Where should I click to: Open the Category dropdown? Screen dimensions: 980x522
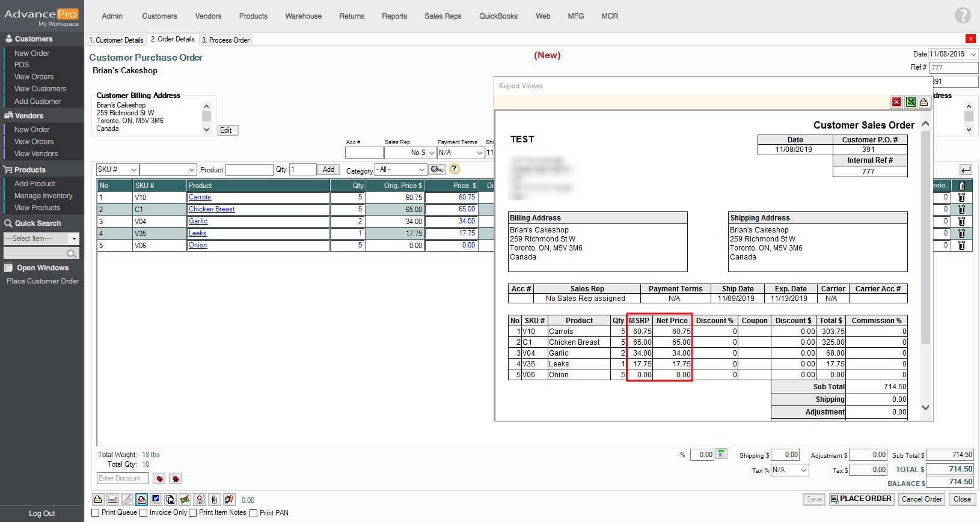click(401, 170)
